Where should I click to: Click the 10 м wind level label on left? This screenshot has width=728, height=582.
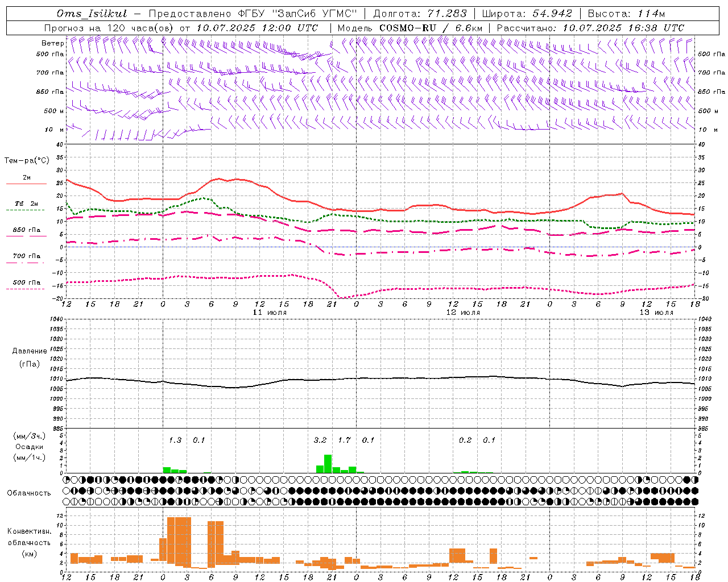pyautogui.click(x=54, y=130)
